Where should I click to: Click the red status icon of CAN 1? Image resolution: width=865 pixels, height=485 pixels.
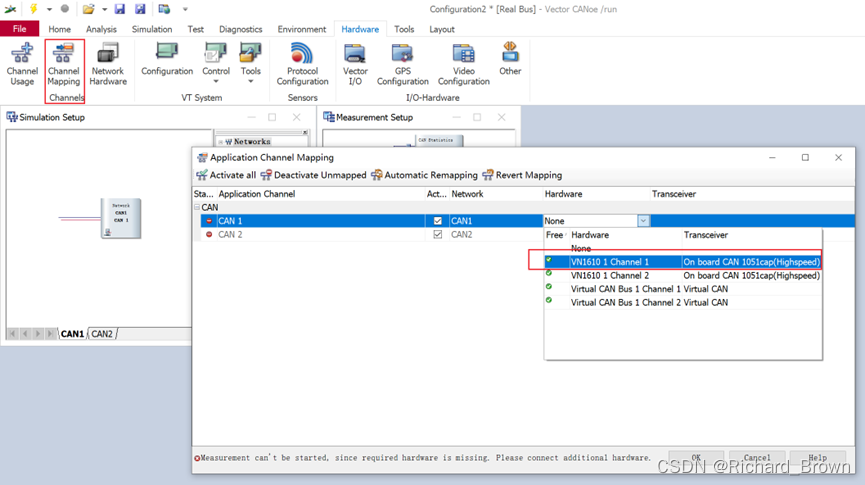tap(209, 221)
